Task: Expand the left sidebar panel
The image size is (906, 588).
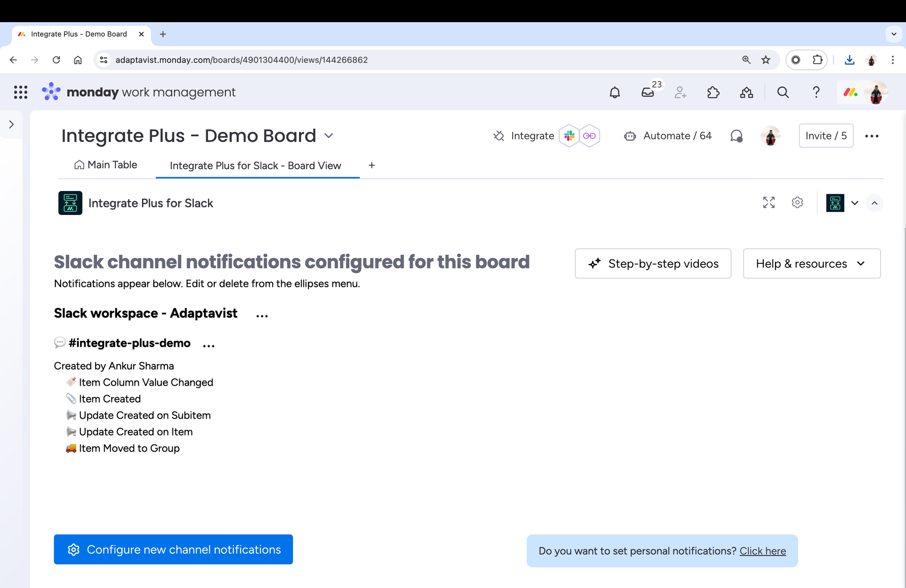Action: click(11, 124)
